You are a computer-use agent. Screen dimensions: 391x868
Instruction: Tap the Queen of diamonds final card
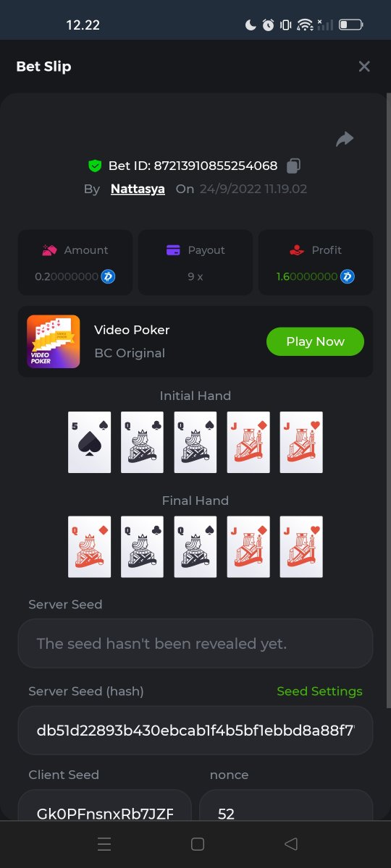pyautogui.click(x=90, y=547)
